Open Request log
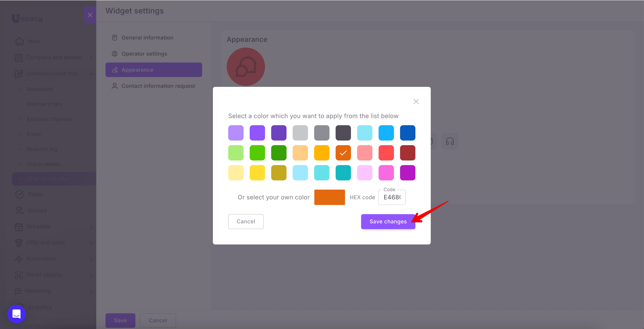This screenshot has height=329, width=644. [x=42, y=149]
